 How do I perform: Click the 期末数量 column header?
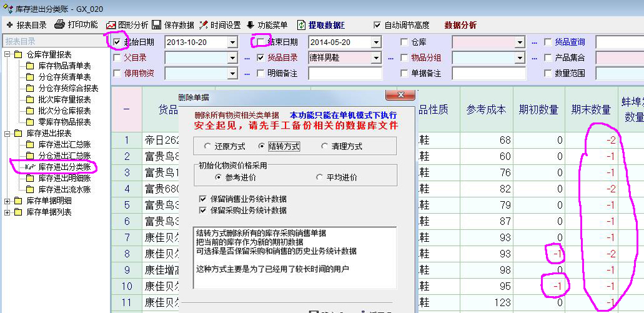(590, 110)
